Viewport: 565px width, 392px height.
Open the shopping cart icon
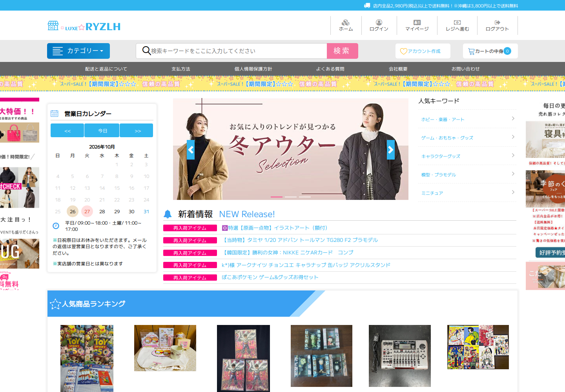click(x=471, y=51)
